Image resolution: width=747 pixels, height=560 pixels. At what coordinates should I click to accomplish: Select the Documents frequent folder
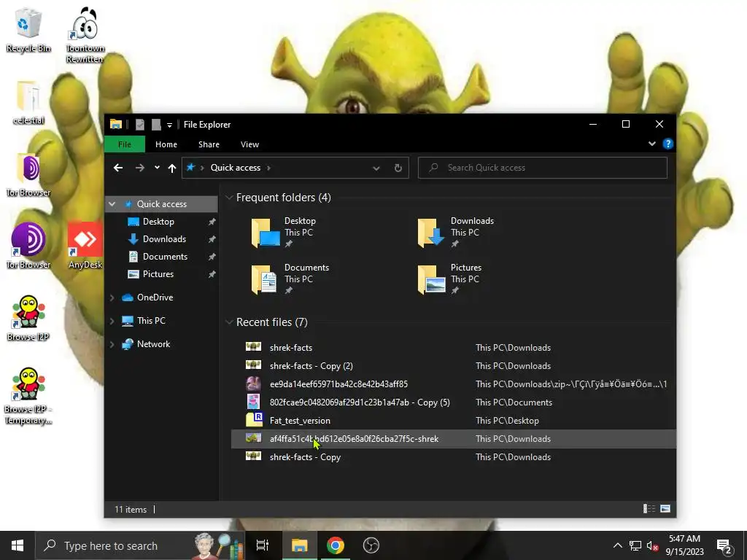point(290,279)
